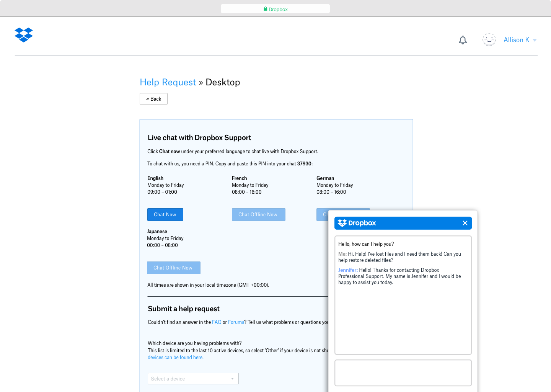Click the French Chat Offline Now button

[x=259, y=215]
